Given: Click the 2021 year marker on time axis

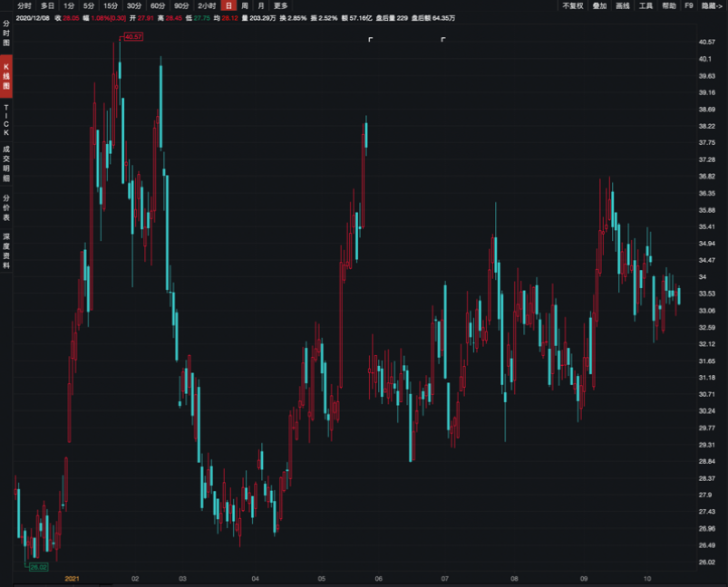Looking at the screenshot, I should [72, 579].
